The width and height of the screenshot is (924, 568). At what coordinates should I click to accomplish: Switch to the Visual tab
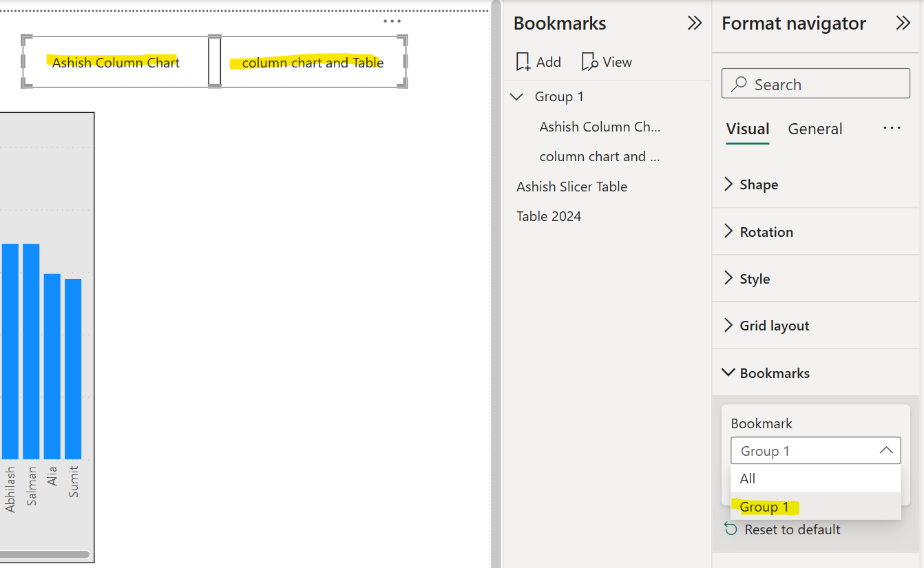[x=748, y=129]
